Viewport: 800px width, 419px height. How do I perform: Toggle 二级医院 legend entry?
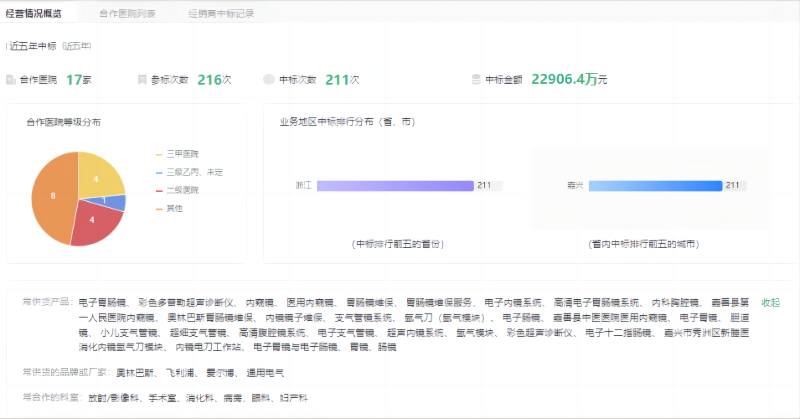(178, 190)
